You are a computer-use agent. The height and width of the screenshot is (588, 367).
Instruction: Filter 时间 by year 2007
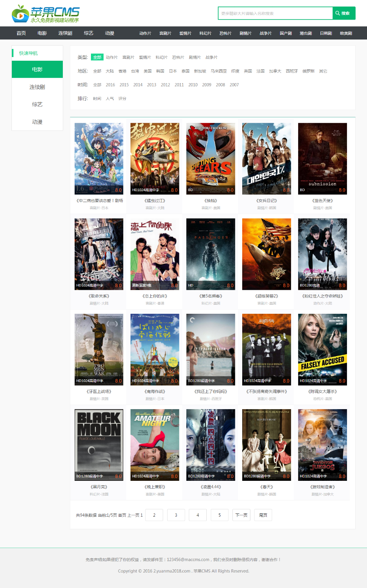[234, 85]
